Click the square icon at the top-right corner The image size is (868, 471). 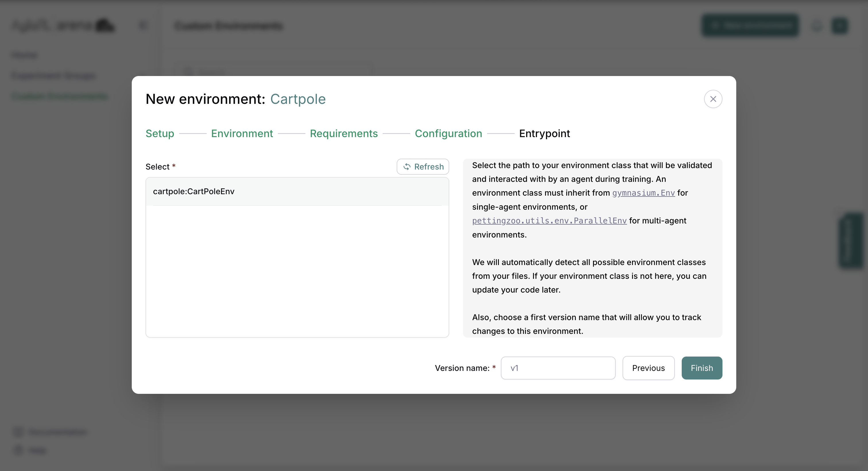click(840, 26)
